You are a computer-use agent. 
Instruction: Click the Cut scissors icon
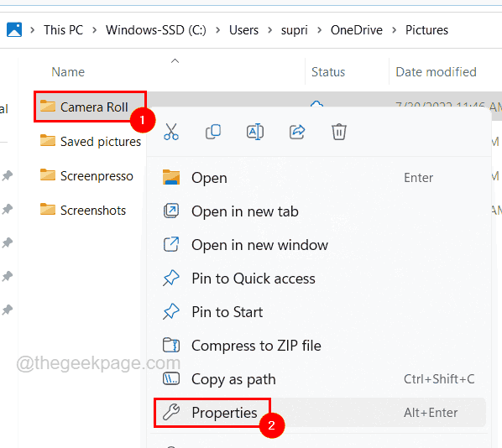tap(171, 132)
